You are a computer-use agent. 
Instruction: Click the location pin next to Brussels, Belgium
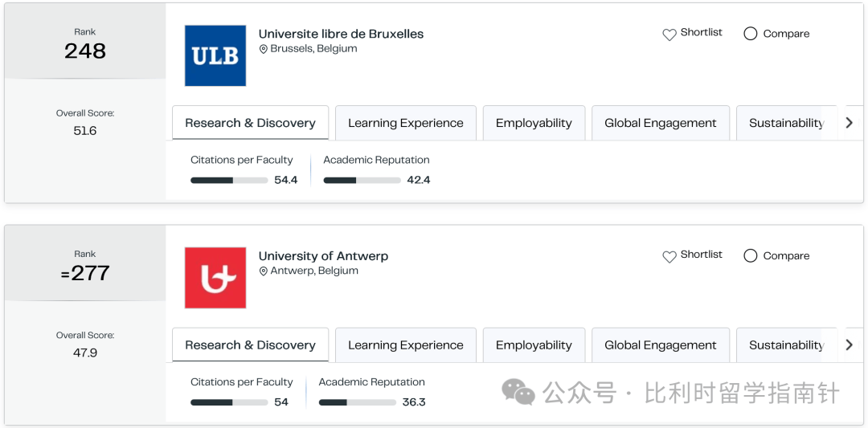tap(264, 49)
